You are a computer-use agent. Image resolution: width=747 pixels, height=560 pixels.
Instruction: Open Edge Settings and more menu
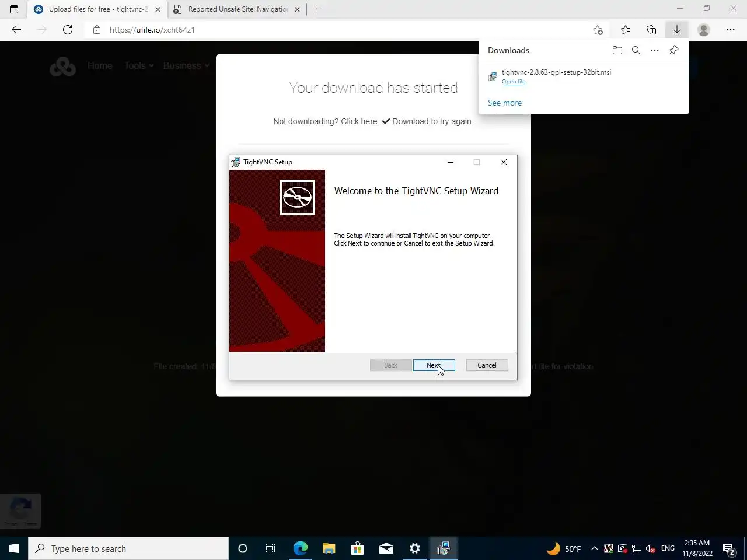coord(731,30)
